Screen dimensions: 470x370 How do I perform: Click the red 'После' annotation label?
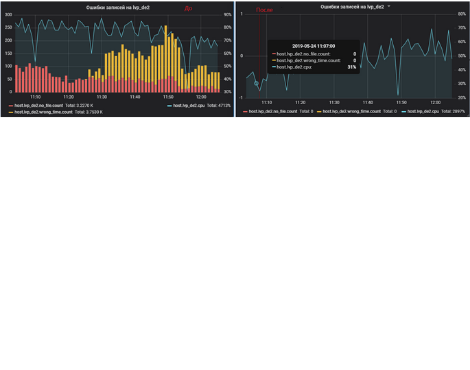pos(264,10)
